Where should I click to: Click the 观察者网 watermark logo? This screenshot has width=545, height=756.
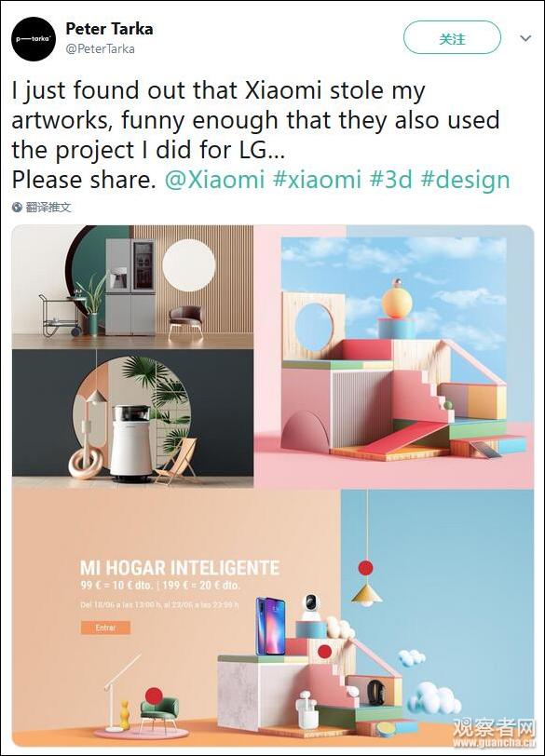(x=494, y=733)
